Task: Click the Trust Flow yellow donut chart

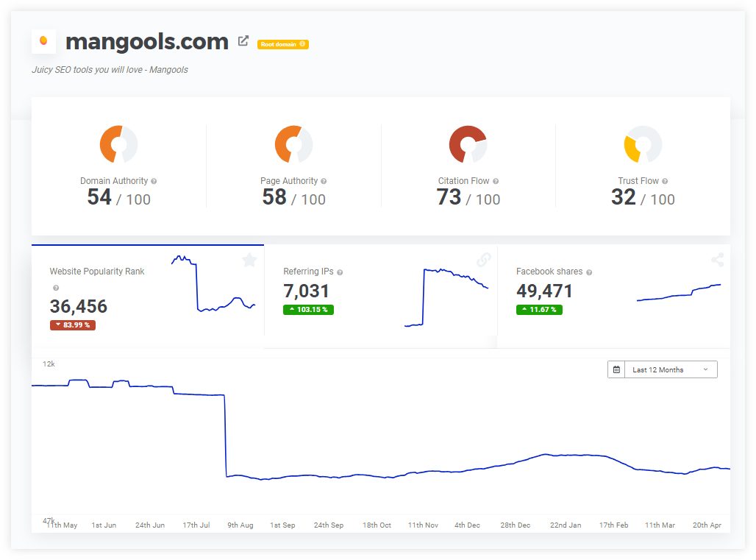Action: point(642,145)
